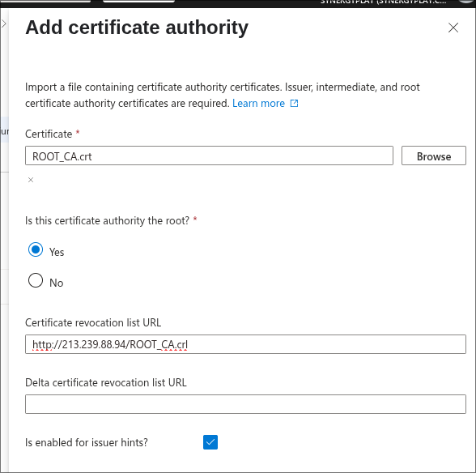
Task: Click the Is enabled for issuer hints label
Action: tap(87, 442)
